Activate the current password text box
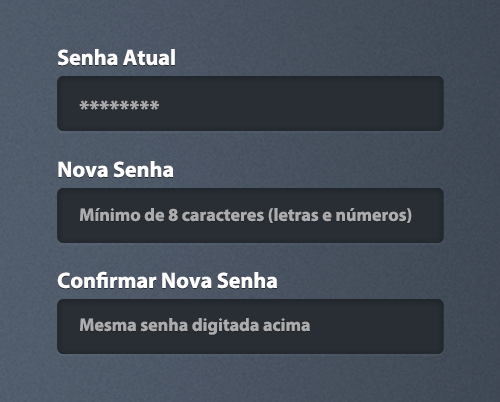The height and width of the screenshot is (402, 500). pyautogui.click(x=250, y=103)
